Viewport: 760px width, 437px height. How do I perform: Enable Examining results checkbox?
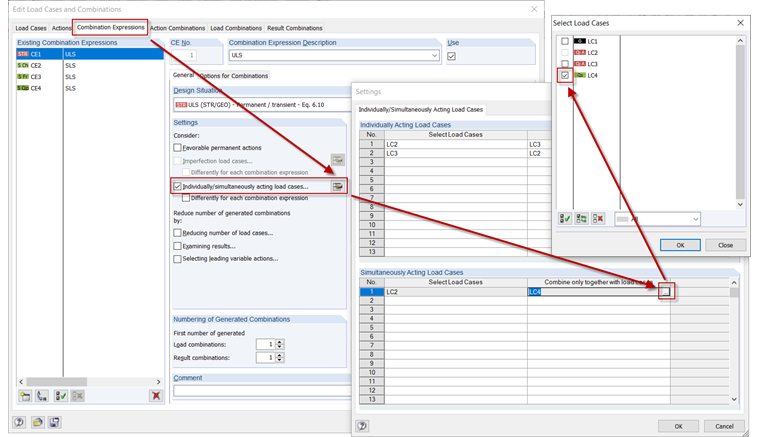click(x=177, y=246)
